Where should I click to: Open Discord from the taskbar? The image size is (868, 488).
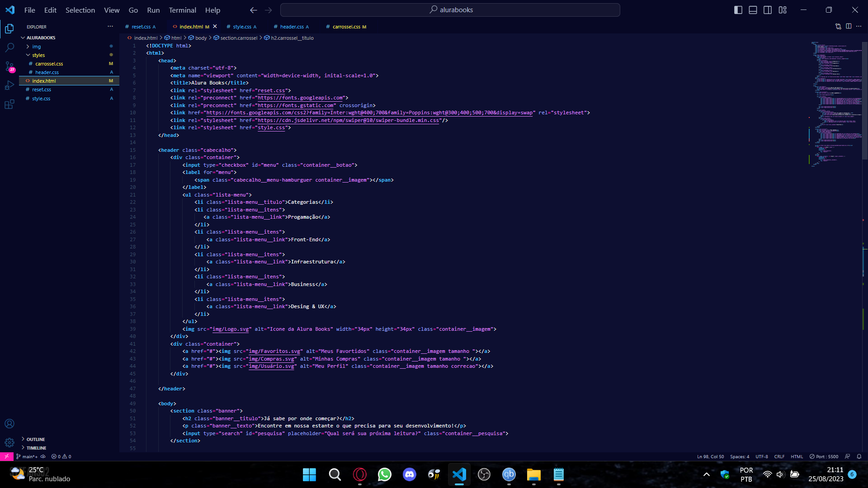(x=410, y=474)
